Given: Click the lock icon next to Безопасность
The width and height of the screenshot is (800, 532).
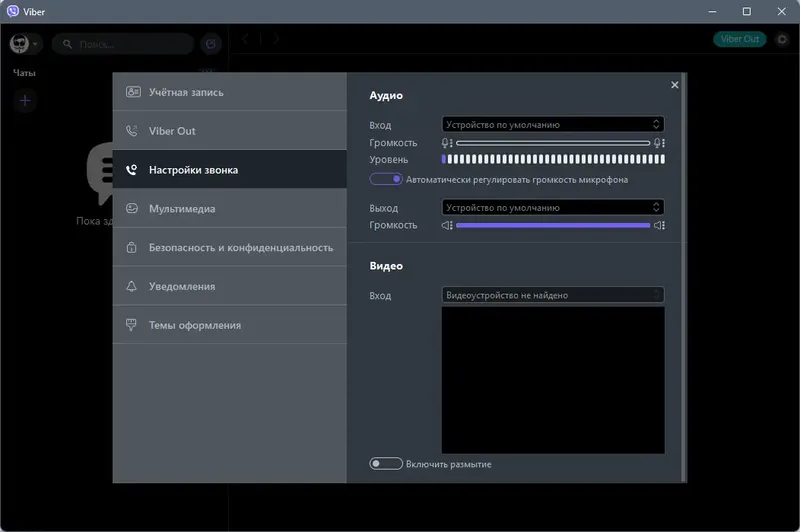Looking at the screenshot, I should point(132,247).
